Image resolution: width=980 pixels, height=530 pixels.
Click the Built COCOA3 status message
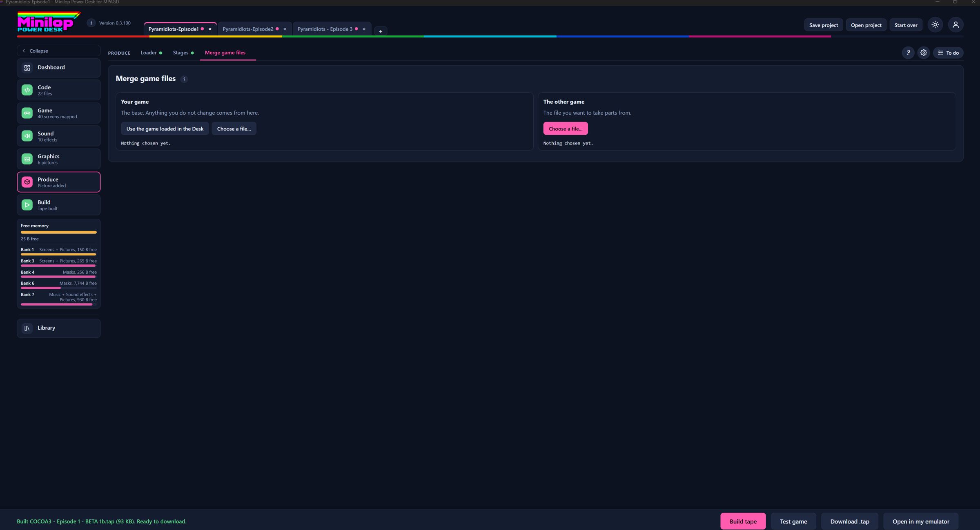click(102, 521)
